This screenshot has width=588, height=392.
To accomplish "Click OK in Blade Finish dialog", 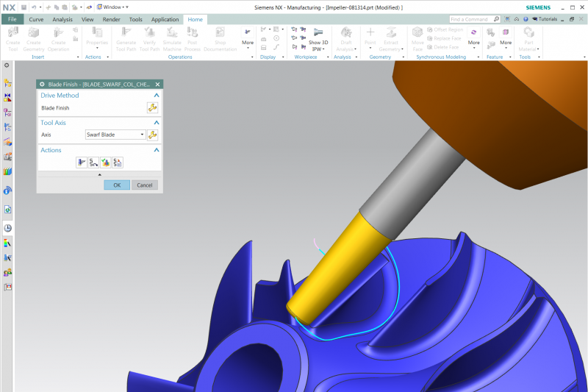I will (x=117, y=185).
